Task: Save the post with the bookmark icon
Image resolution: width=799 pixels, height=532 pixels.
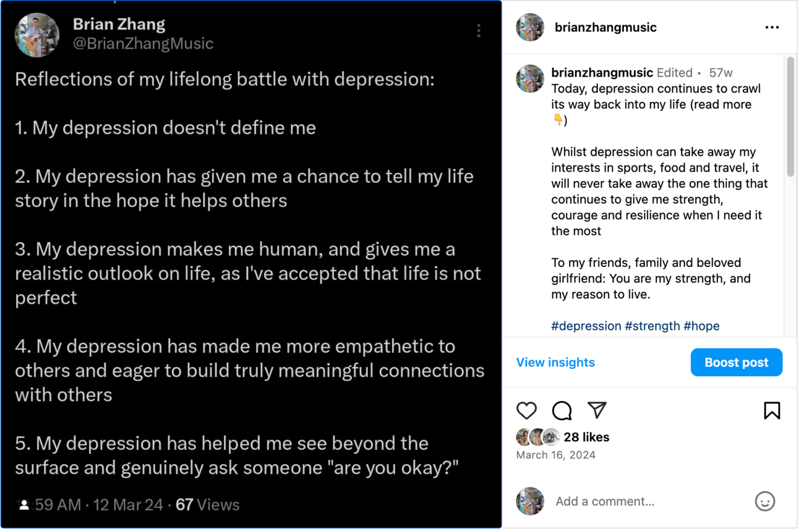Action: pyautogui.click(x=772, y=411)
